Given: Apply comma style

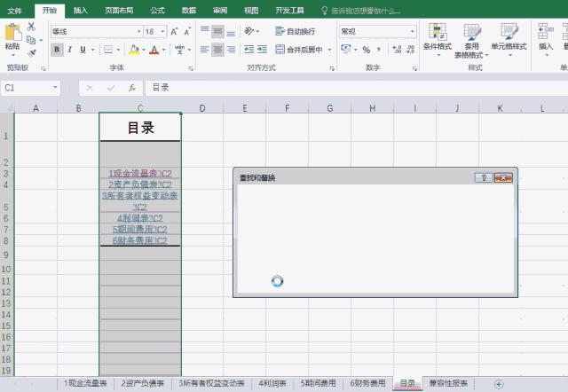Looking at the screenshot, I should click(x=379, y=50).
